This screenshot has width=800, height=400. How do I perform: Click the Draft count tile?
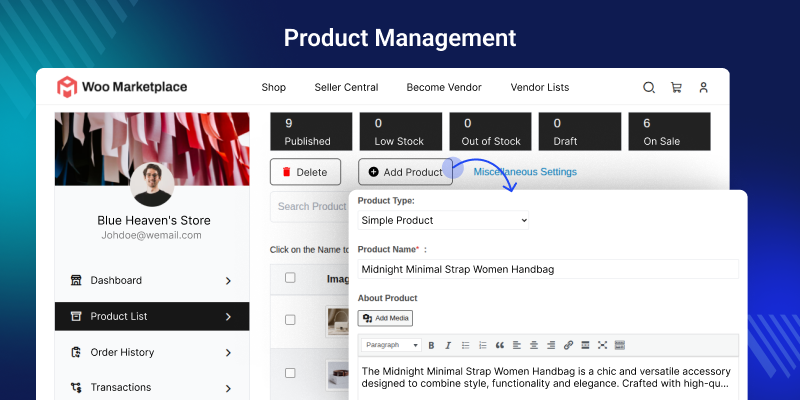[x=580, y=132]
